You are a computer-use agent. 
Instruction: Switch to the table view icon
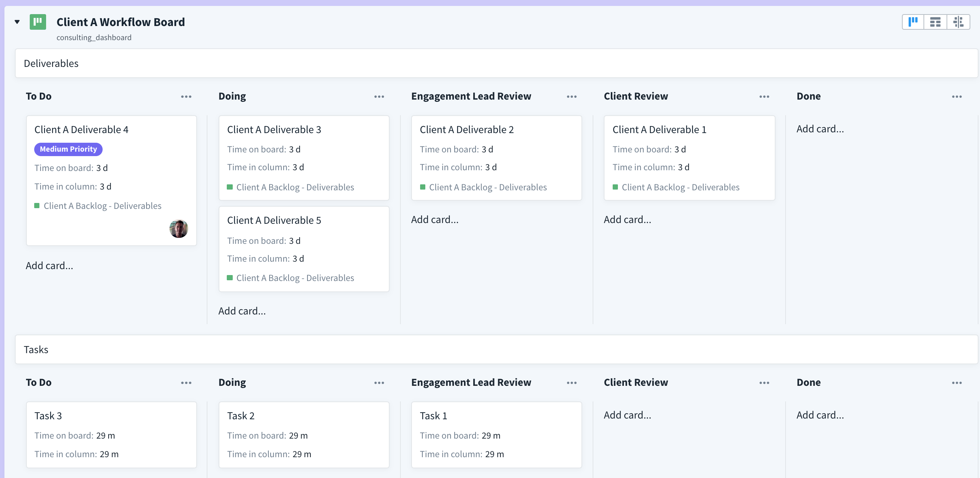click(936, 22)
